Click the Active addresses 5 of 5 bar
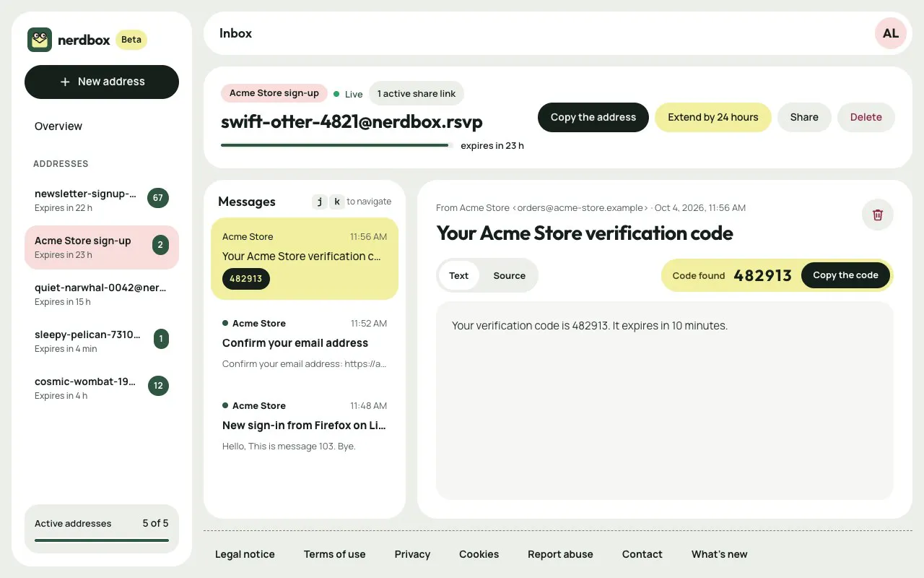 click(x=102, y=540)
